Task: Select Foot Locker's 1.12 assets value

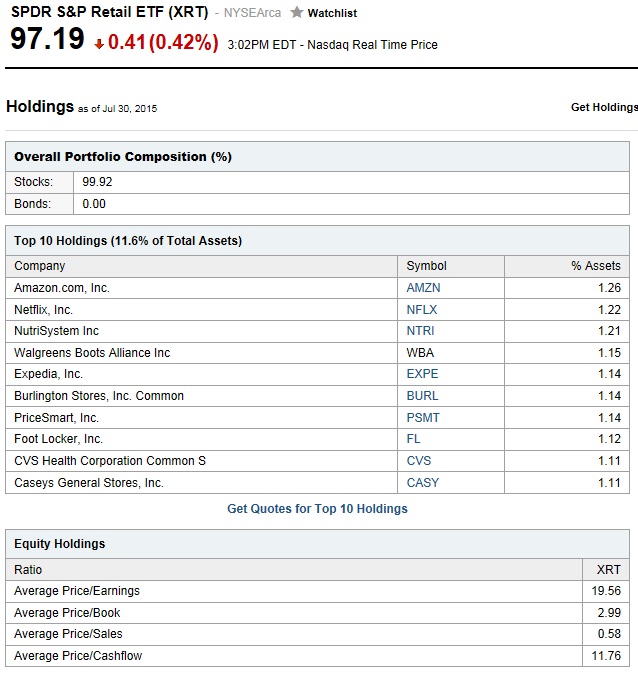Action: pos(609,439)
